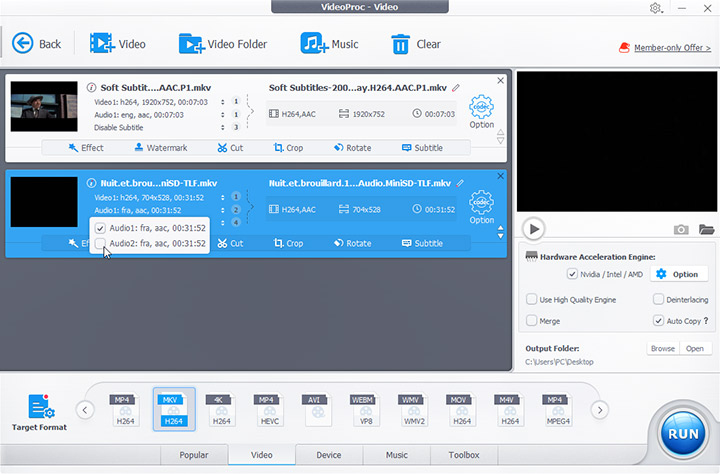This screenshot has width=720, height=474.
Task: Switch to Music tab
Action: 397,455
